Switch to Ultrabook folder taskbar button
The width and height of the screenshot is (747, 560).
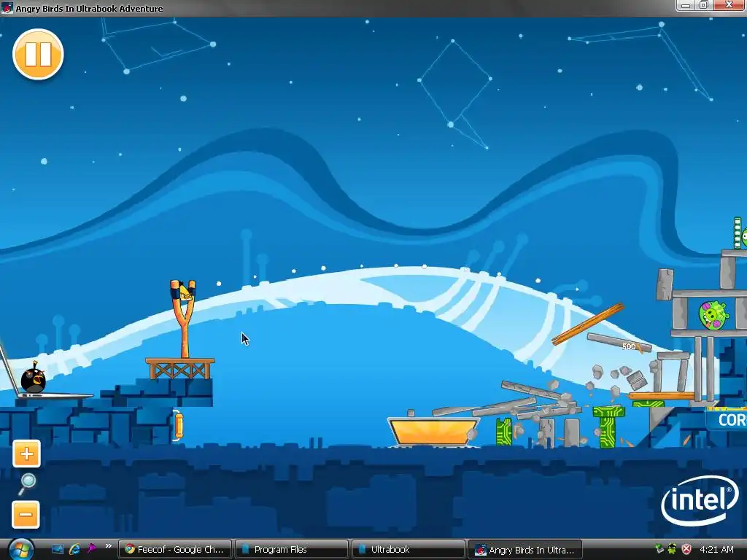click(x=409, y=550)
